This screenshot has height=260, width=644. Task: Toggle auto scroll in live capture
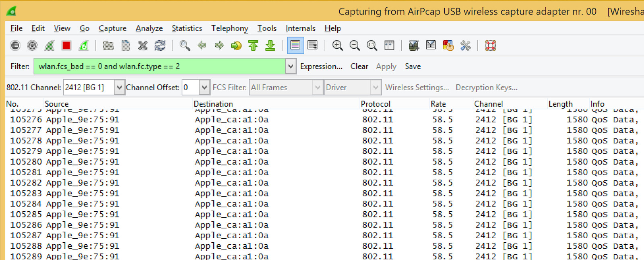(x=313, y=45)
